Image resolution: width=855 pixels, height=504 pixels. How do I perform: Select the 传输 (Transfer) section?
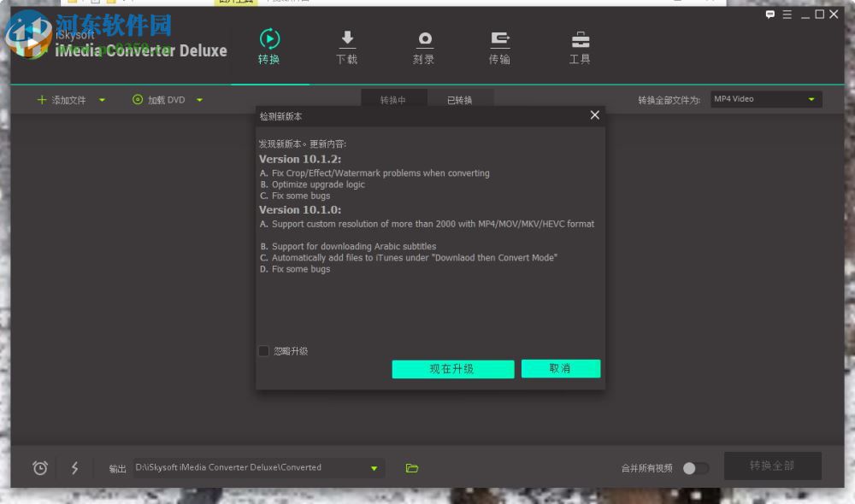[499, 47]
